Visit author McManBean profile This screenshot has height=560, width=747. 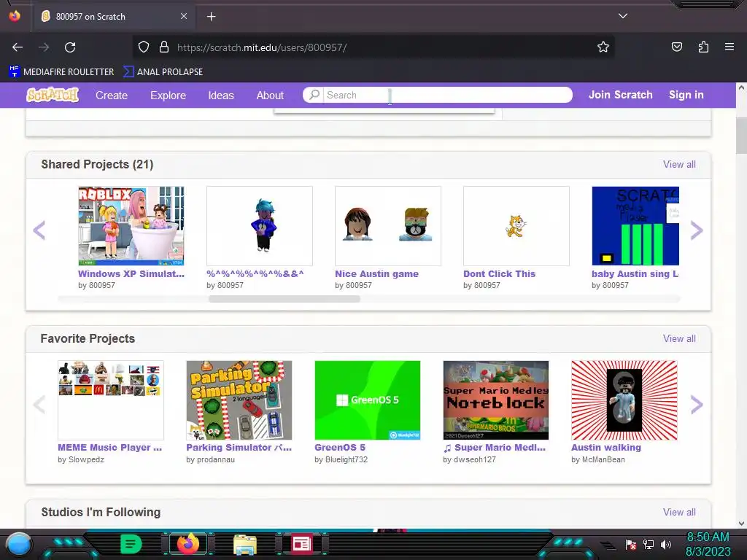603,459
